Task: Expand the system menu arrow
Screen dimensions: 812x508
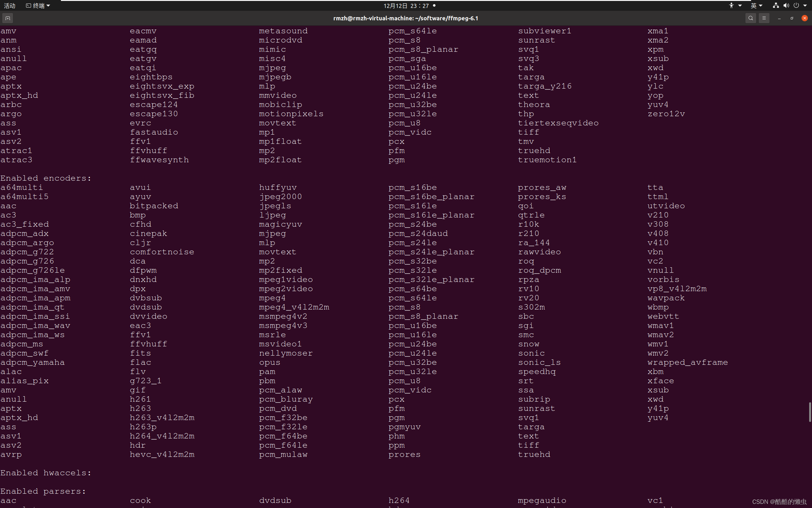Action: tap(805, 5)
